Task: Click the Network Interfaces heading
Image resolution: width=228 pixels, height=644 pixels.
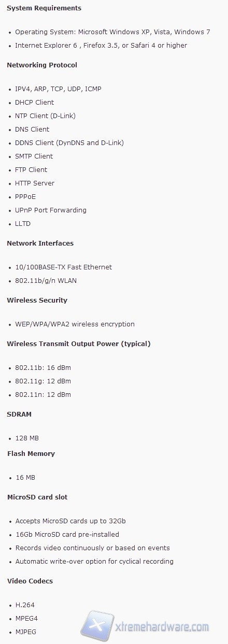Action: click(40, 244)
